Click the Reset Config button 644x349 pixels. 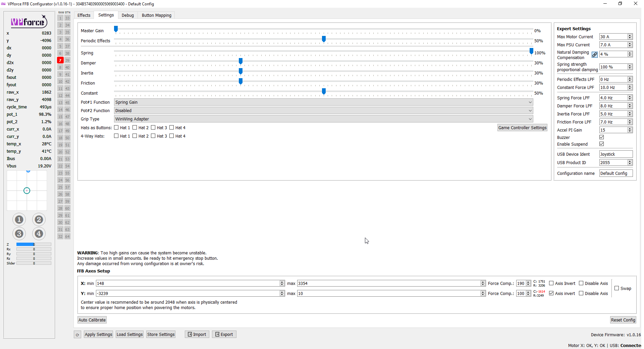click(x=623, y=320)
